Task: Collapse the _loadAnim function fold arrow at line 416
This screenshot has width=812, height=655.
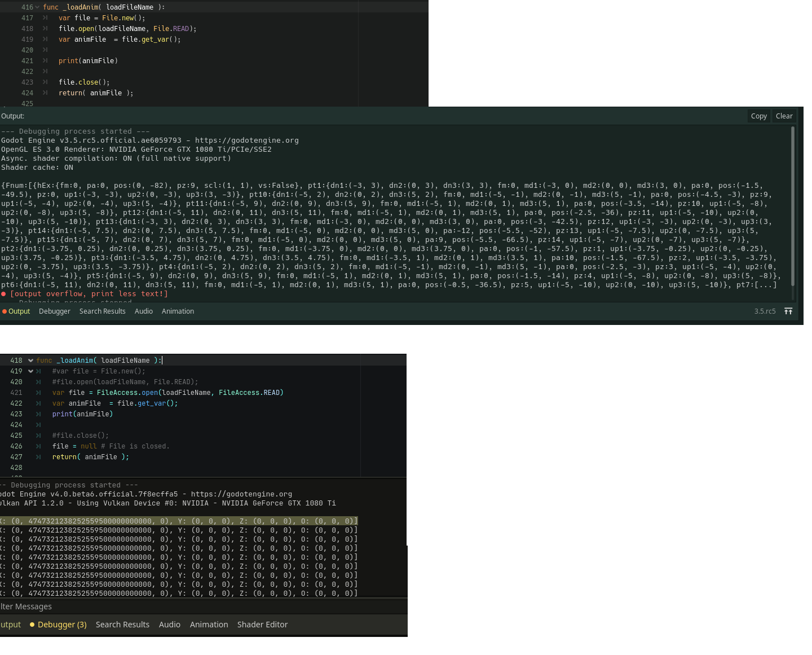Action: click(37, 7)
